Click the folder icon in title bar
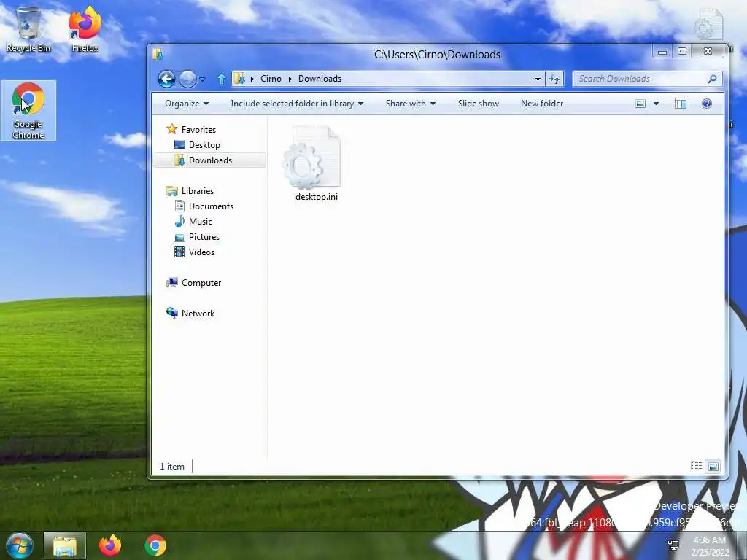 coord(158,54)
